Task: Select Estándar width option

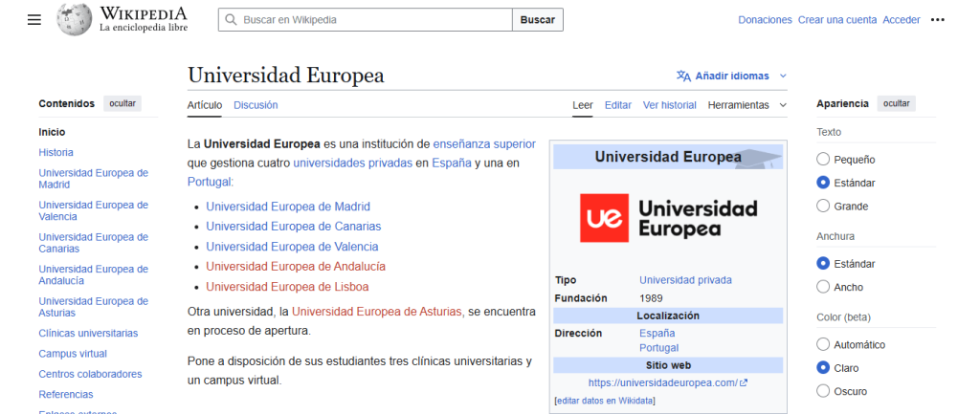Action: click(x=823, y=264)
